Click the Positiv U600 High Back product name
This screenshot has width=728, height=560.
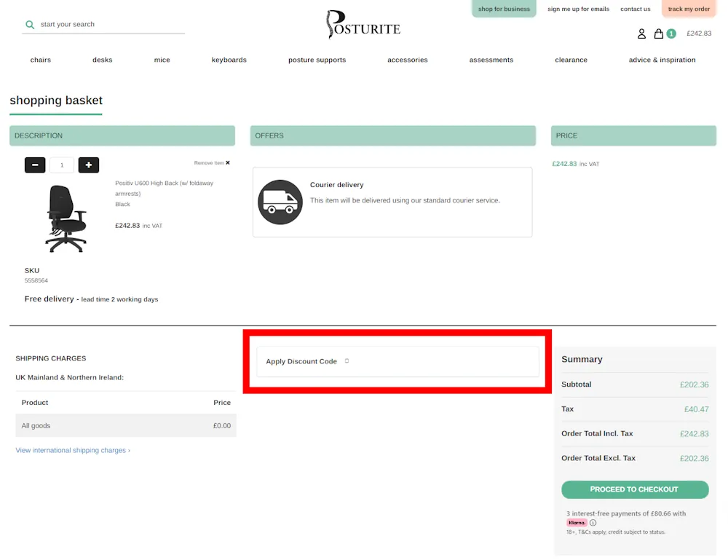164,188
